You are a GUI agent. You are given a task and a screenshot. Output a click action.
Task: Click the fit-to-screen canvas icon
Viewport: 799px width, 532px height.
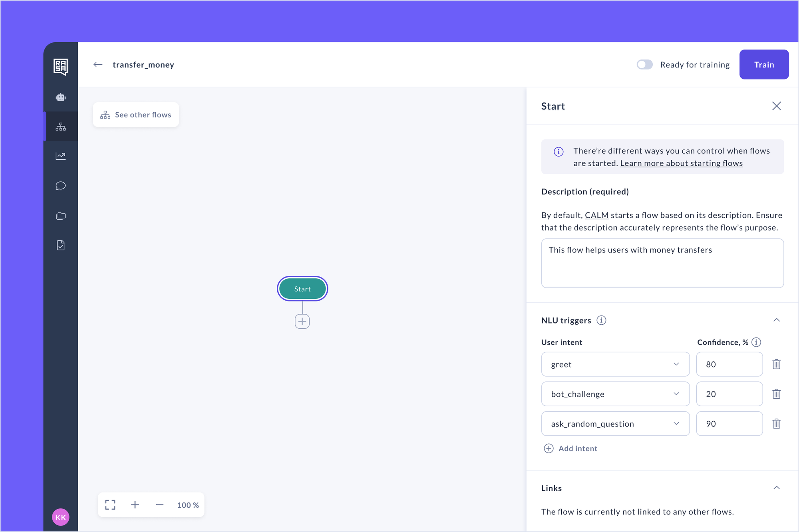coord(110,505)
